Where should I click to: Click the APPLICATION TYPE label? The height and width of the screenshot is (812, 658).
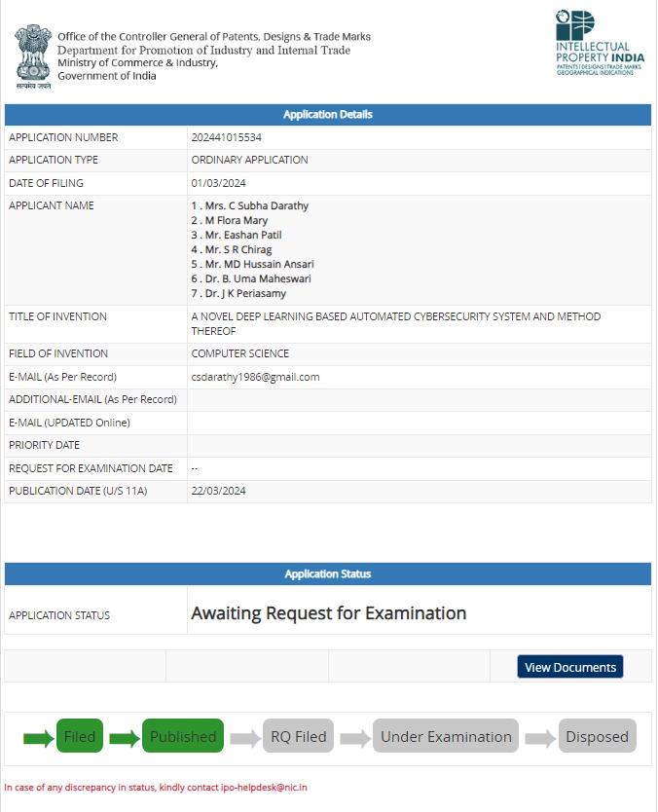point(54,160)
